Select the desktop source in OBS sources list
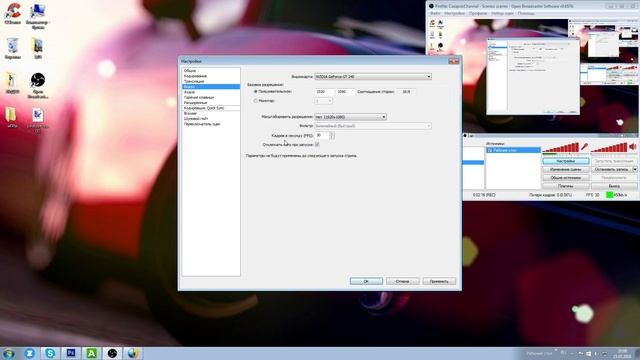The height and width of the screenshot is (360, 640). point(513,150)
